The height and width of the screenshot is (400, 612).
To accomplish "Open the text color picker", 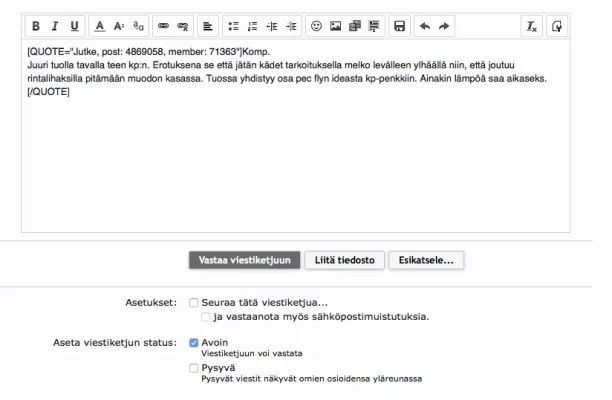I will click(100, 26).
